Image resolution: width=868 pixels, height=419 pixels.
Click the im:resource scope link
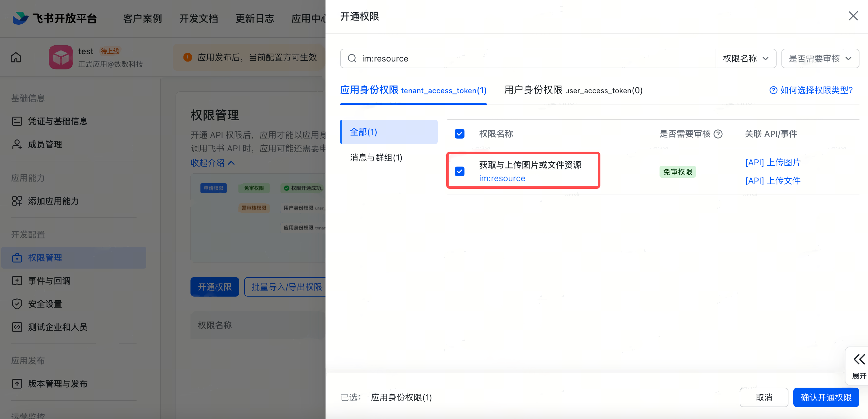[x=502, y=178]
